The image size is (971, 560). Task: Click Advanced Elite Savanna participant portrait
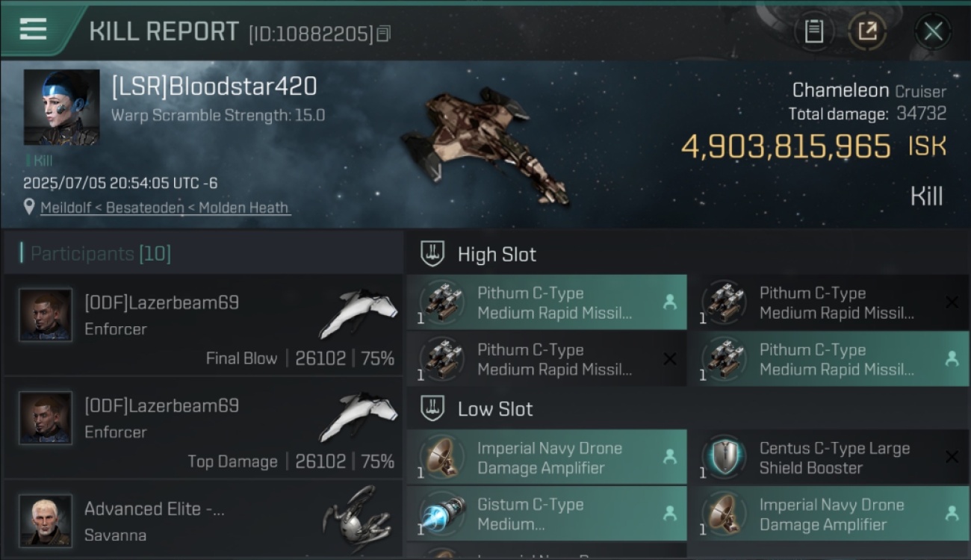46,520
